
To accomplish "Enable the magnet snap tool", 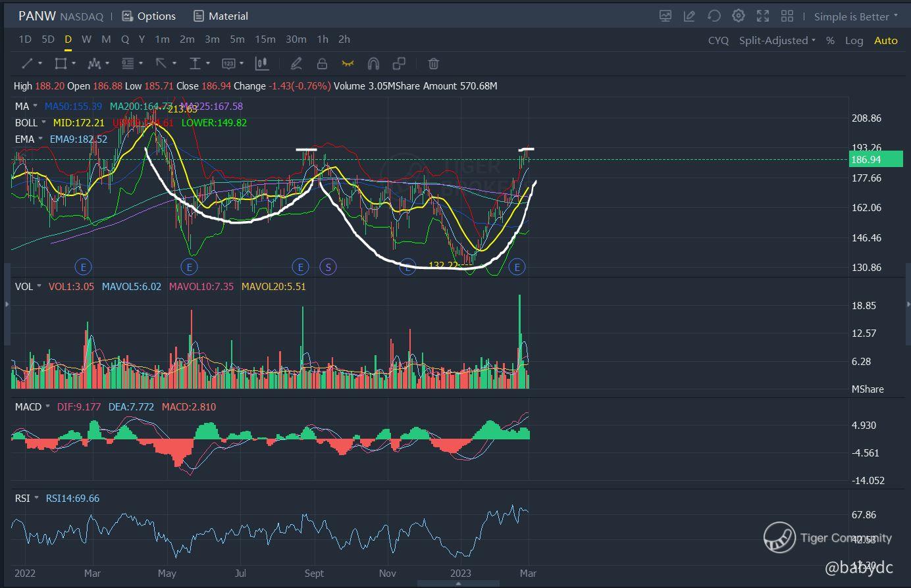I will coord(373,64).
